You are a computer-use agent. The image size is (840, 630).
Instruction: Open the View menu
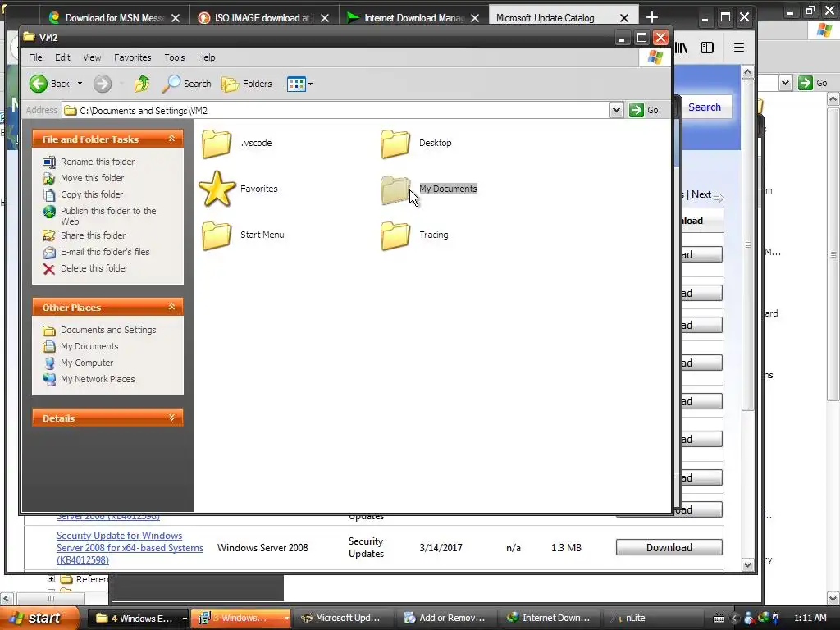click(x=92, y=57)
